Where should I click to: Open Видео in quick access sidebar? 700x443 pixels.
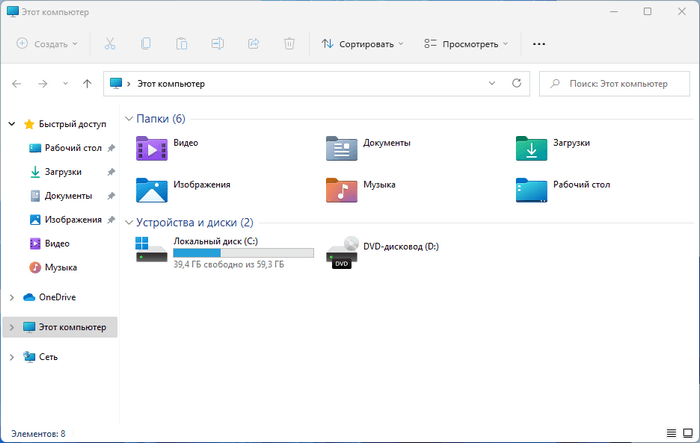click(x=50, y=243)
